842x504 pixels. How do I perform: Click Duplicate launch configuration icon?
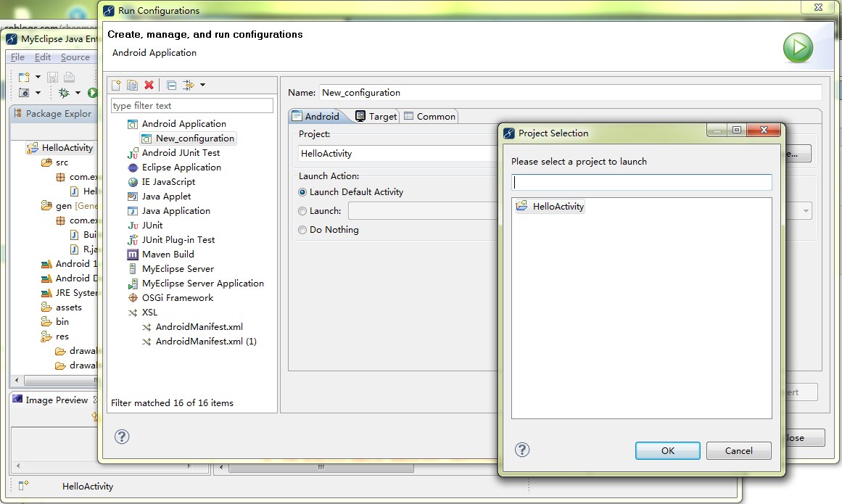pyautogui.click(x=132, y=85)
